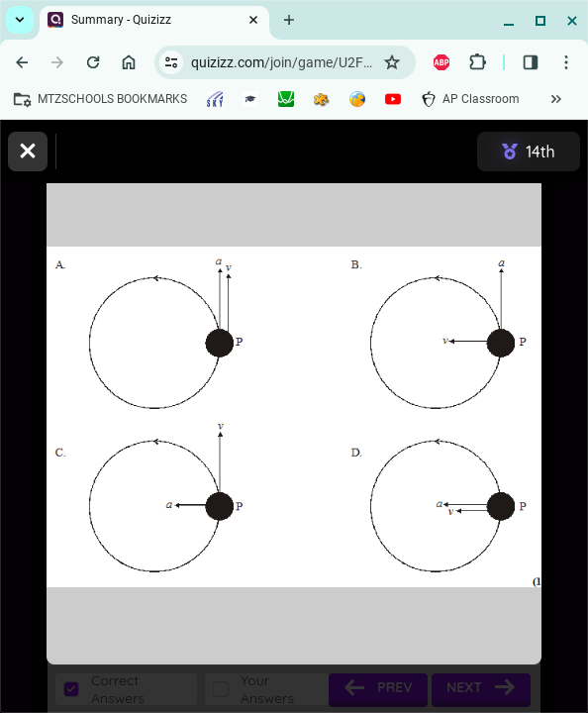View site information icon in address bar
The image size is (588, 713).
pos(171,62)
